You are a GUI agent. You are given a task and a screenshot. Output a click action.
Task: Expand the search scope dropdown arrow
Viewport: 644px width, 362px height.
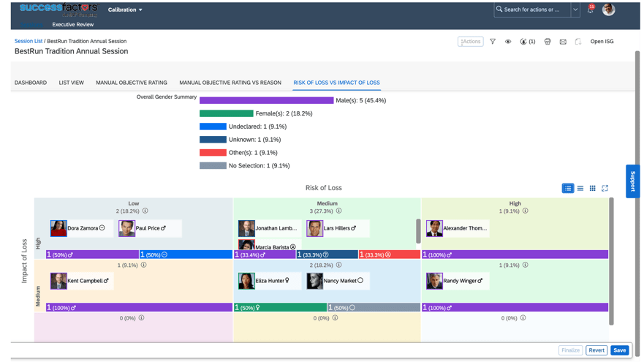click(575, 10)
